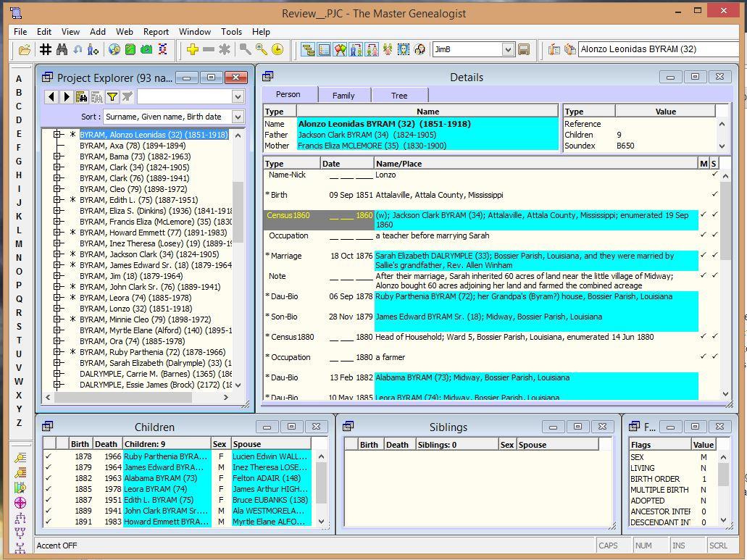Image resolution: width=747 pixels, height=560 pixels.
Task: Click the grey asterisk primary icon
Action: pyautogui.click(x=225, y=49)
